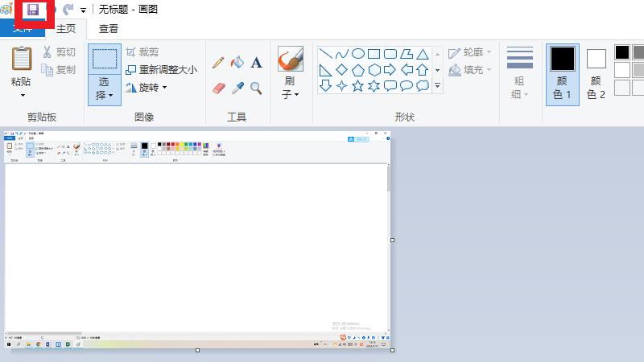Activate the 颜色 1 foreground color box

tap(563, 74)
